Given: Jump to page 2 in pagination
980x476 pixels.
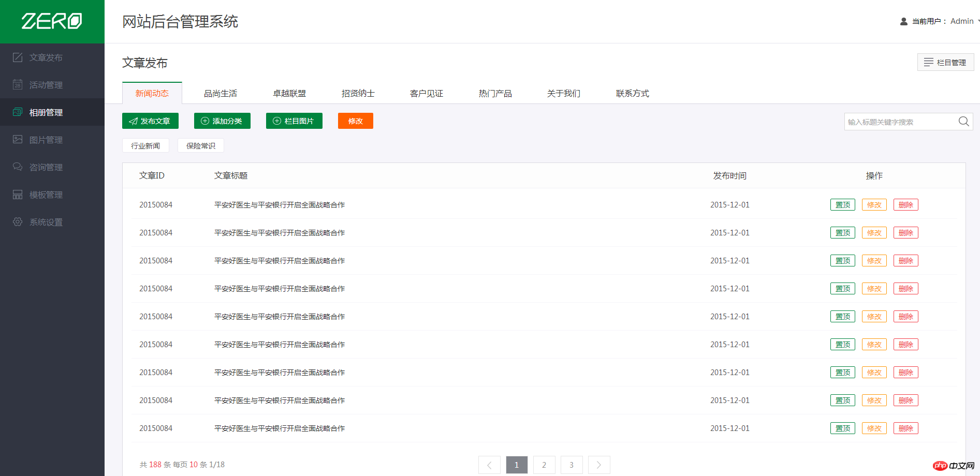Looking at the screenshot, I should [544, 465].
